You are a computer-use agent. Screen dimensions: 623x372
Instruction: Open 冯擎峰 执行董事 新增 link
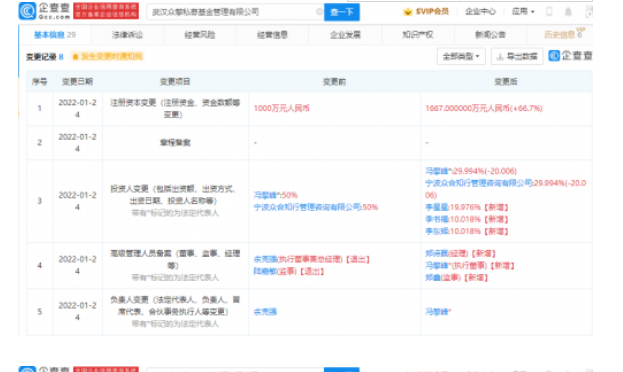pyautogui.click(x=438, y=265)
